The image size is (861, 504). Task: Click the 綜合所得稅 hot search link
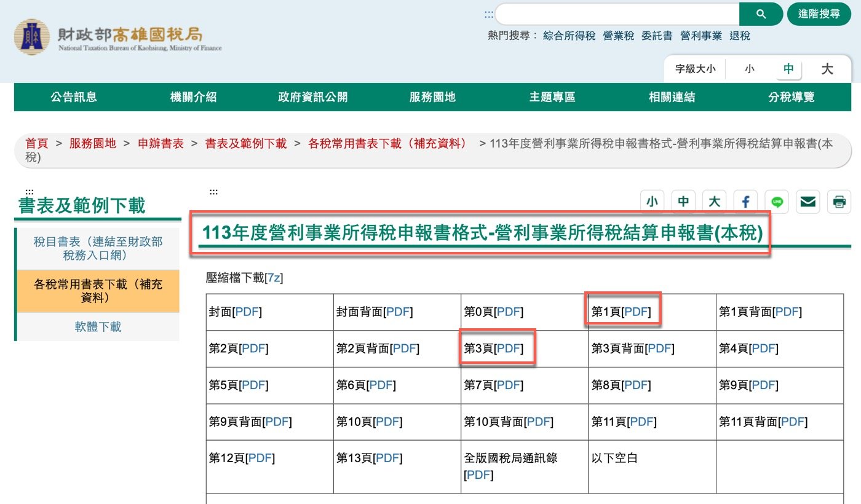point(569,36)
